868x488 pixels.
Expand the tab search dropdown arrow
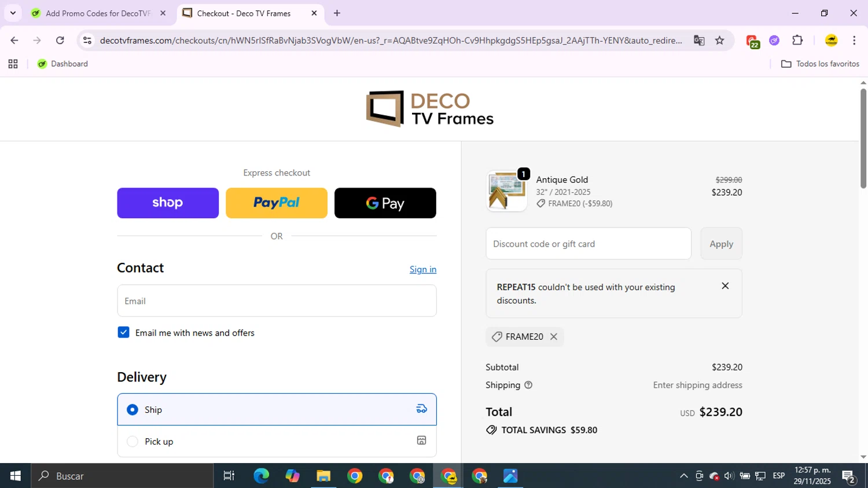point(13,13)
